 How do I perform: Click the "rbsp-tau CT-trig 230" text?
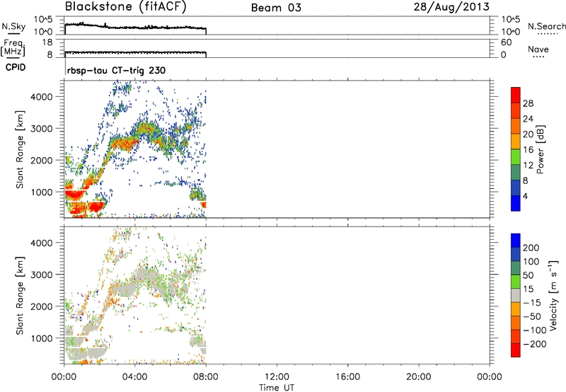tap(116, 70)
